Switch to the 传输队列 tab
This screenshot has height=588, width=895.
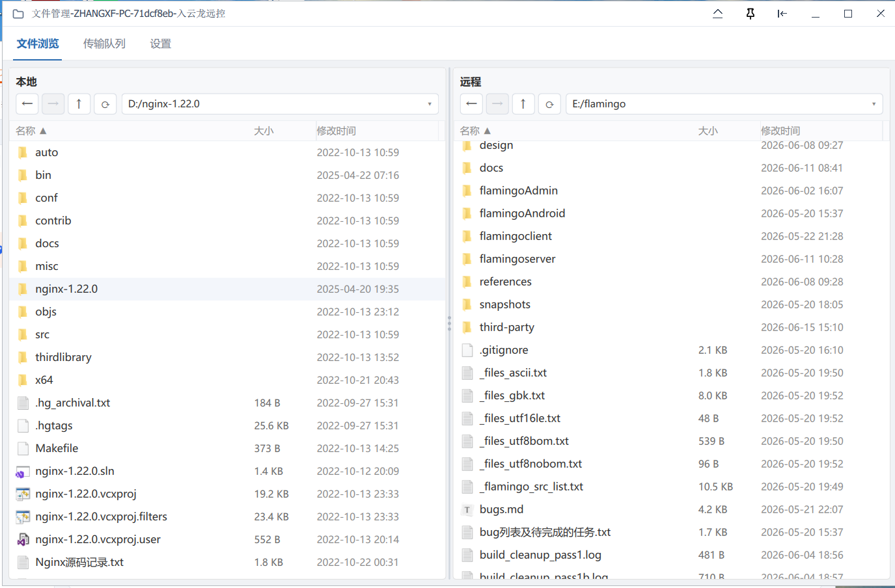pyautogui.click(x=104, y=44)
